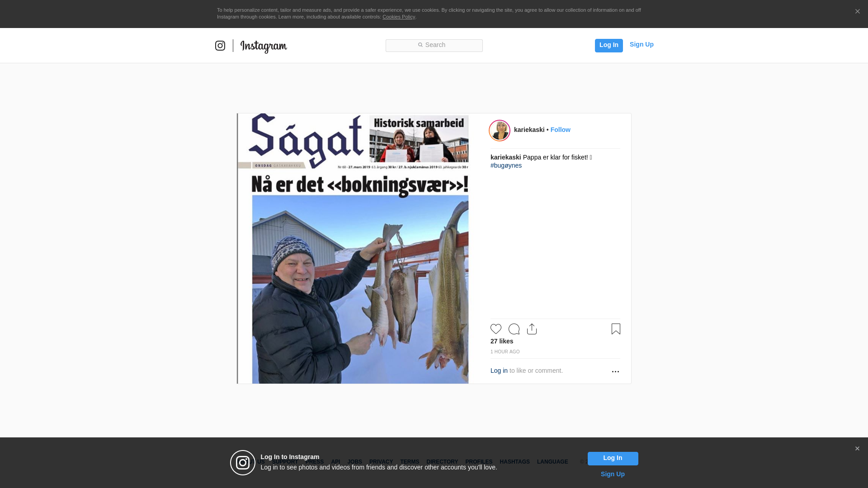Image resolution: width=868 pixels, height=488 pixels.
Task: Open the #bugøynes hashtag link
Action: point(506,165)
